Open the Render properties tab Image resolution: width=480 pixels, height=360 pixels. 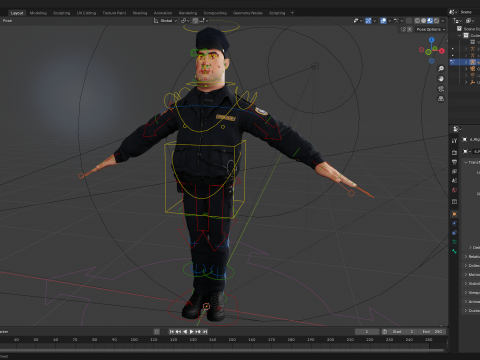454,153
